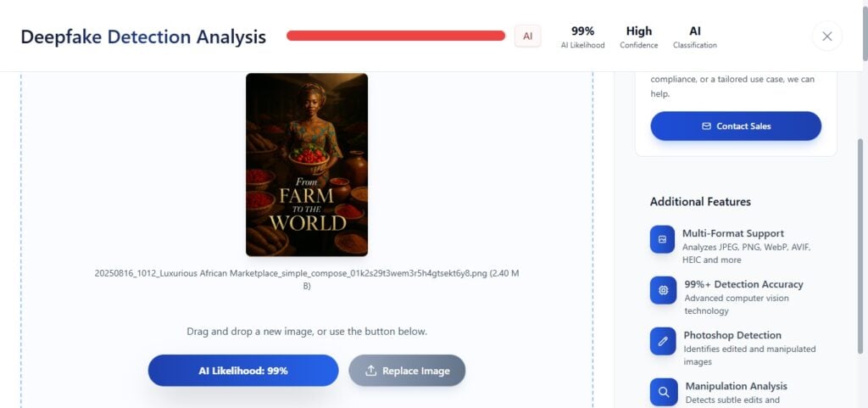This screenshot has height=408, width=868.
Task: Click the Detection Accuracy chip icon
Action: coord(663,290)
